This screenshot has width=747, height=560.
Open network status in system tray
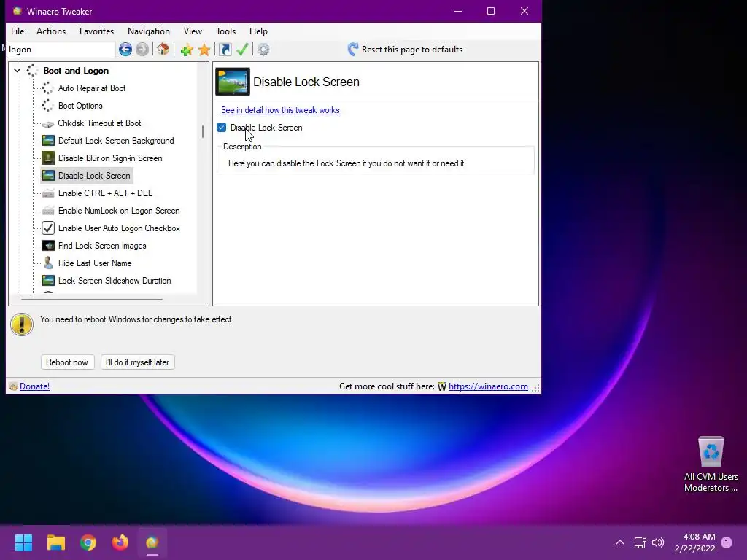[640, 542]
